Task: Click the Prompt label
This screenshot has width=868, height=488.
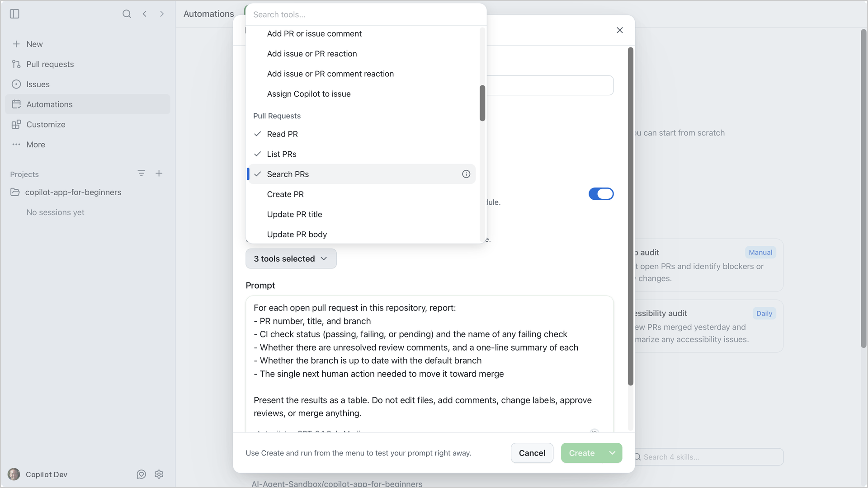Action: click(260, 286)
